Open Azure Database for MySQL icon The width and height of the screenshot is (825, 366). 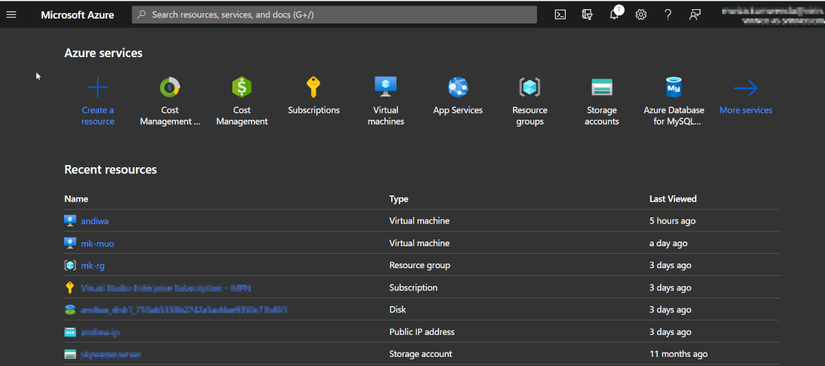click(673, 87)
